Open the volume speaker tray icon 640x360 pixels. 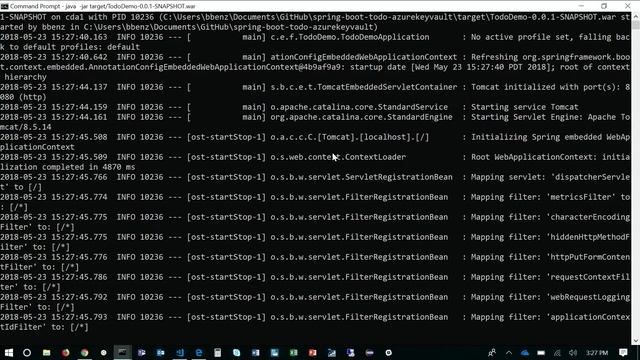(573, 353)
